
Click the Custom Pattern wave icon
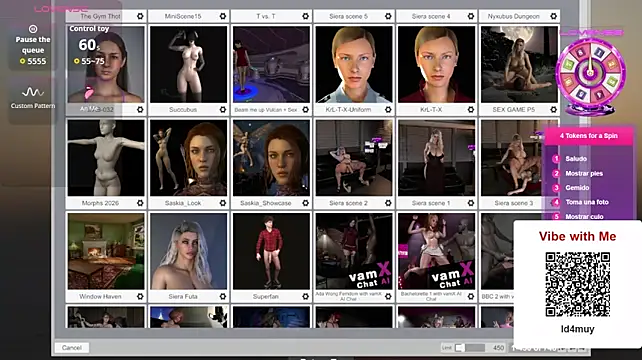click(33, 92)
